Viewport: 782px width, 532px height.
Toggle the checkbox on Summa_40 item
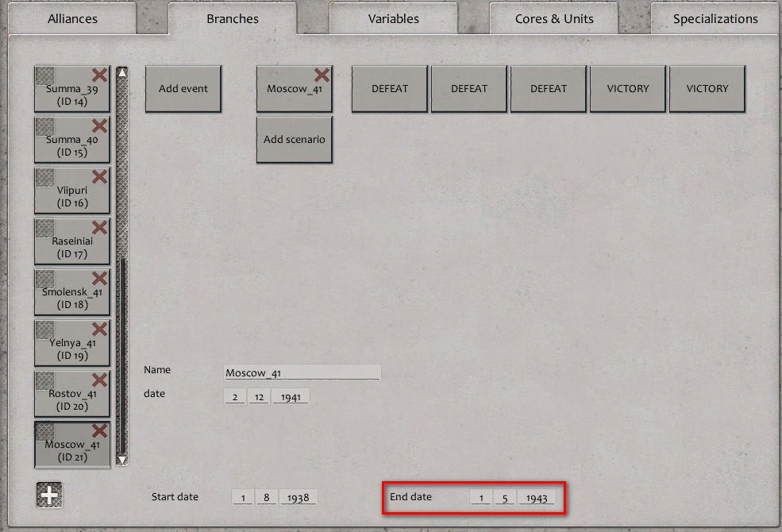45,126
